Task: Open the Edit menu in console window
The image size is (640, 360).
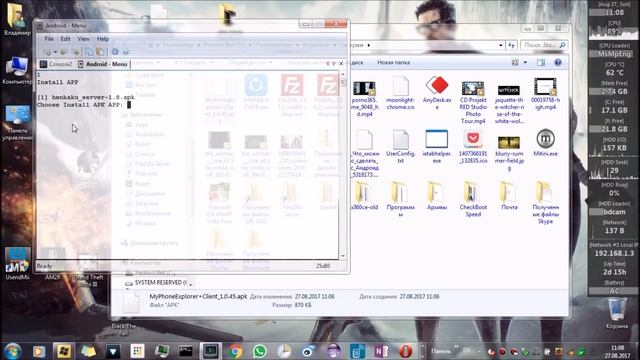Action: click(65, 39)
